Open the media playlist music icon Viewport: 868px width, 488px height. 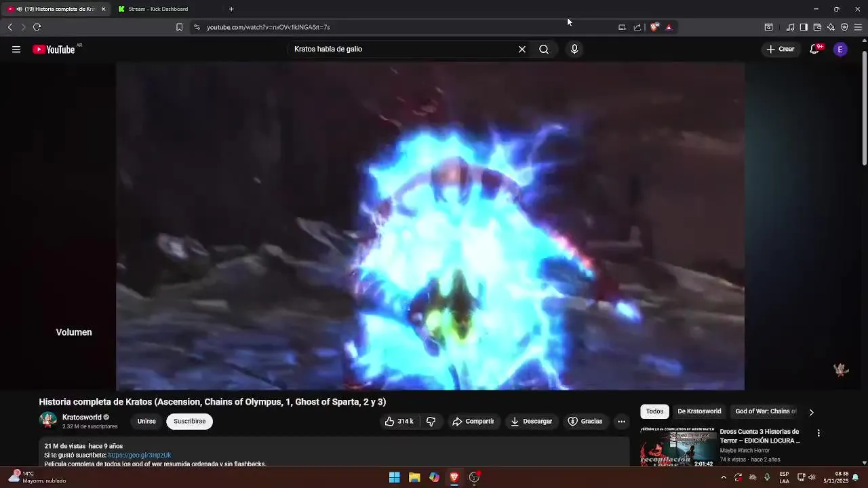(x=790, y=27)
